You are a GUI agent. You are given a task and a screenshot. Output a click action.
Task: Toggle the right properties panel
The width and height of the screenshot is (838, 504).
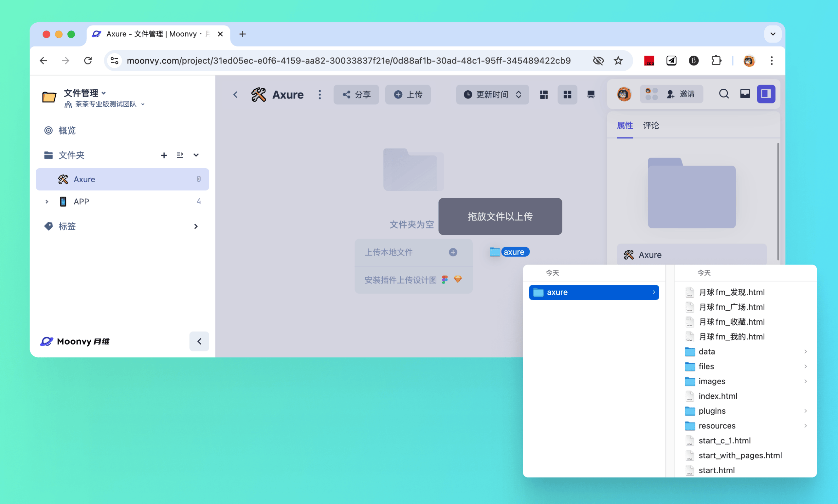(x=766, y=94)
